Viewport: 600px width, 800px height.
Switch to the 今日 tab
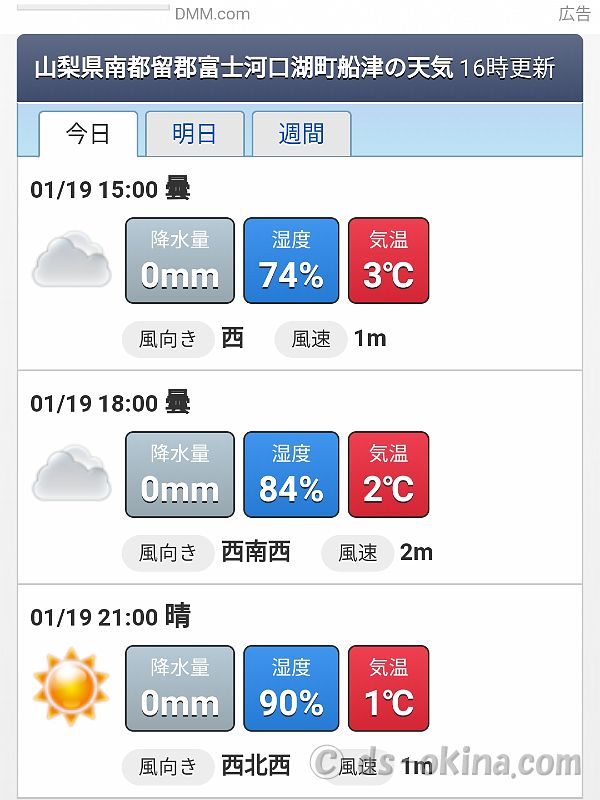(x=88, y=134)
